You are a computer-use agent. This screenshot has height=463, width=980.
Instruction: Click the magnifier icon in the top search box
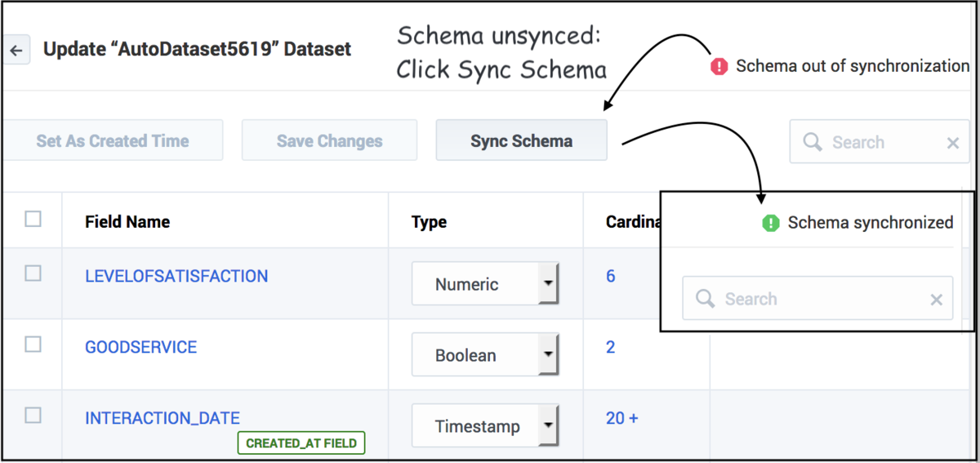[x=813, y=142]
